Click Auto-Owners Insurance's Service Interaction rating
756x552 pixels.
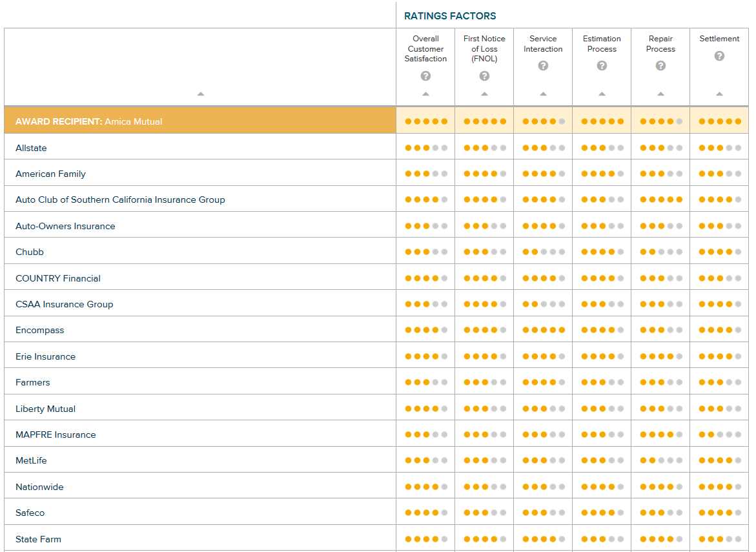pyautogui.click(x=544, y=226)
